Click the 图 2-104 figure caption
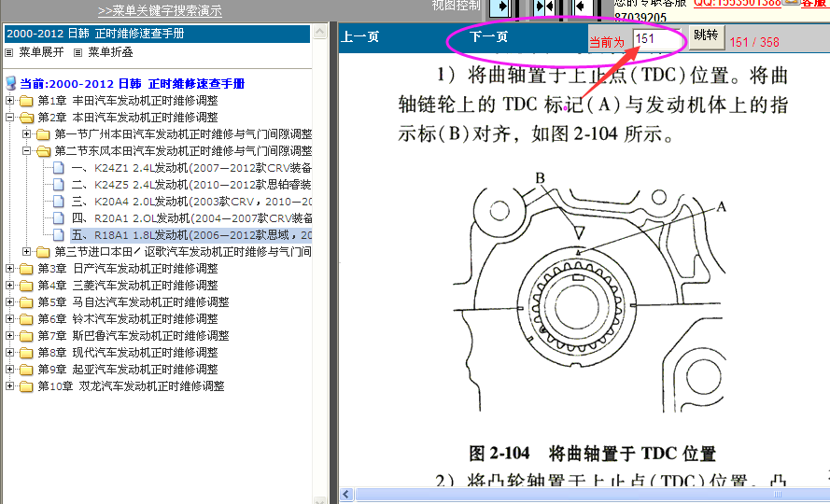Viewport: 830px width, 504px height. 592,454
